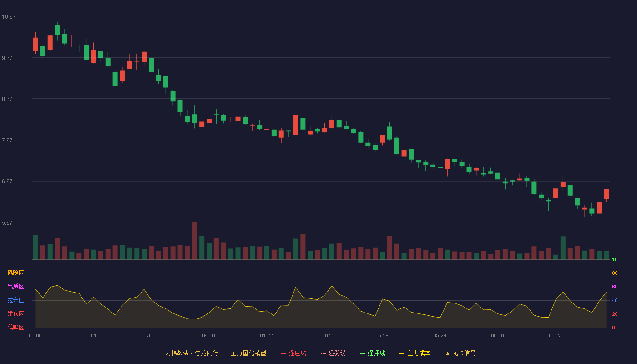Click the red 20 indicator axis value
The height and width of the screenshot is (364, 637).
click(x=615, y=314)
